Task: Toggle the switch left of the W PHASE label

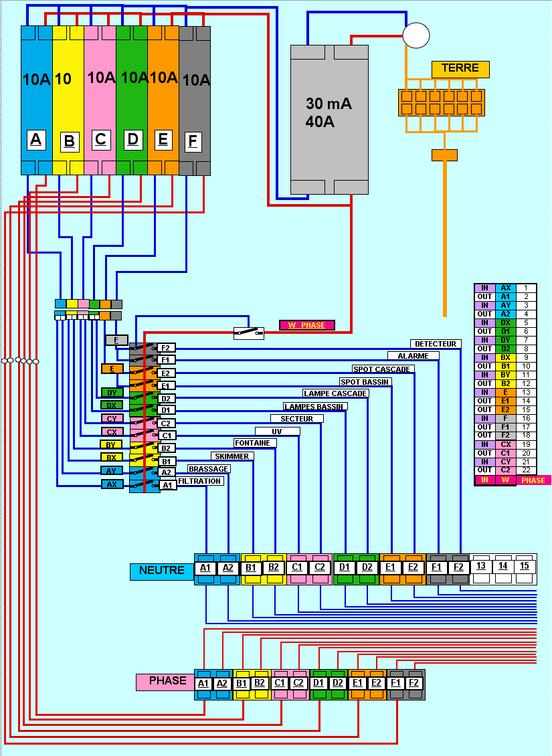Action: (248, 333)
